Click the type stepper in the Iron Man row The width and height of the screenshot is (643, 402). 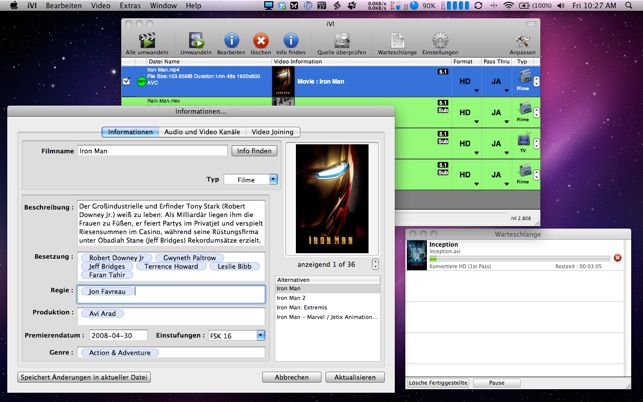pyautogui.click(x=536, y=81)
